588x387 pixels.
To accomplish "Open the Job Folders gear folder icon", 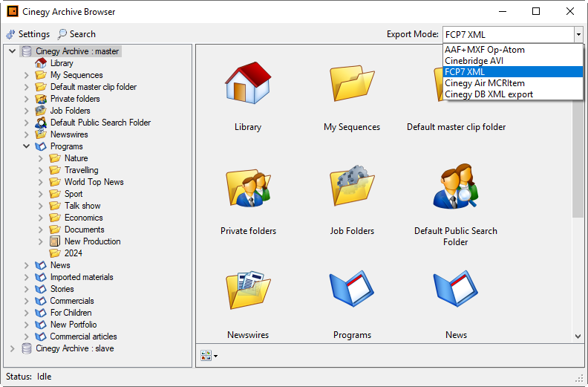I will (x=352, y=185).
